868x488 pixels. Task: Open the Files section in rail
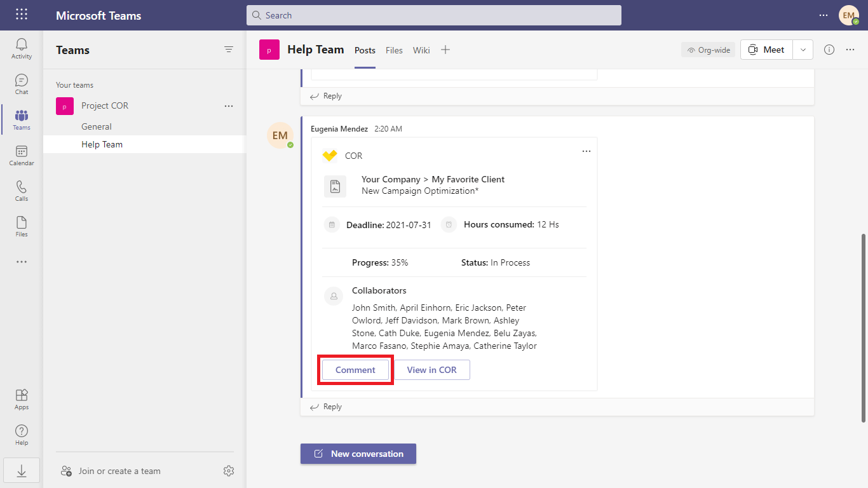pos(22,227)
